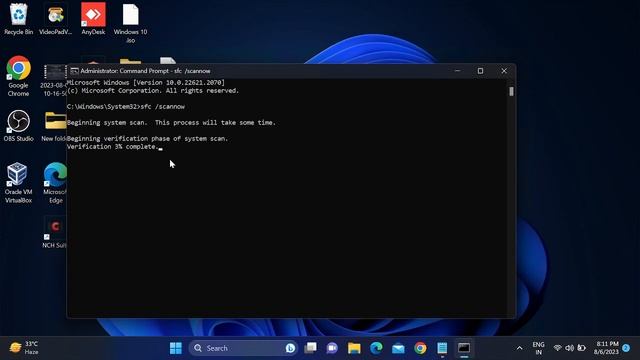Open the Wi-Fi network tray icon
The height and width of the screenshot is (360, 640).
[x=558, y=348]
